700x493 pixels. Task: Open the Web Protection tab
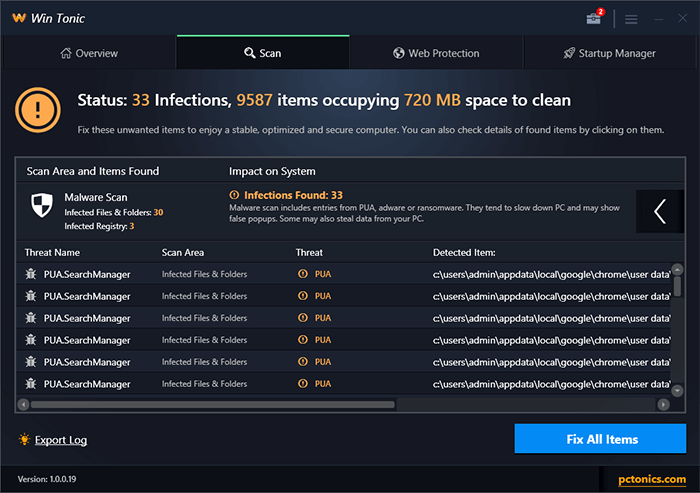coord(436,53)
